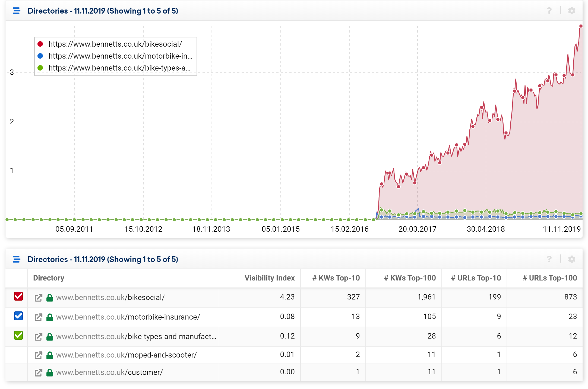
Task: Sort by Visibility Index column header
Action: pyautogui.click(x=269, y=278)
